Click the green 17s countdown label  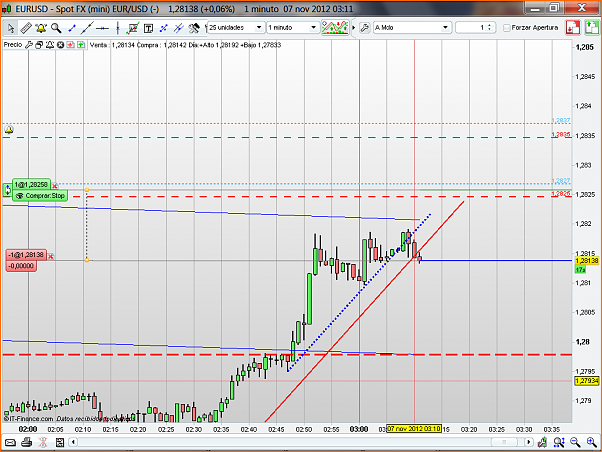(580, 270)
